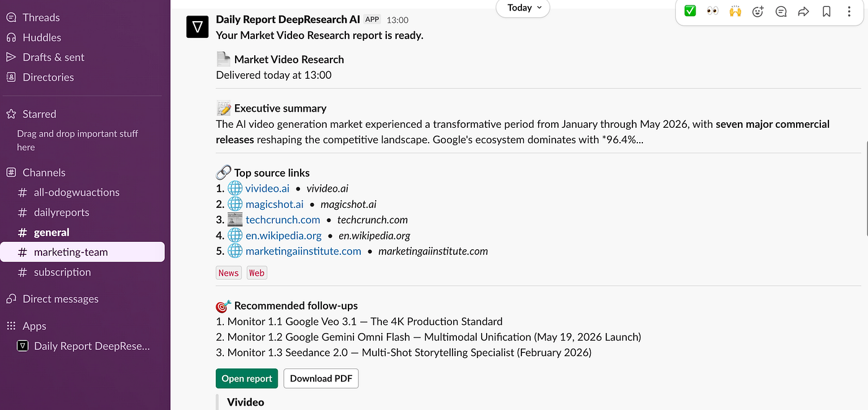
Task: Click the favicon beside techcrunch.com
Action: pos(235,220)
